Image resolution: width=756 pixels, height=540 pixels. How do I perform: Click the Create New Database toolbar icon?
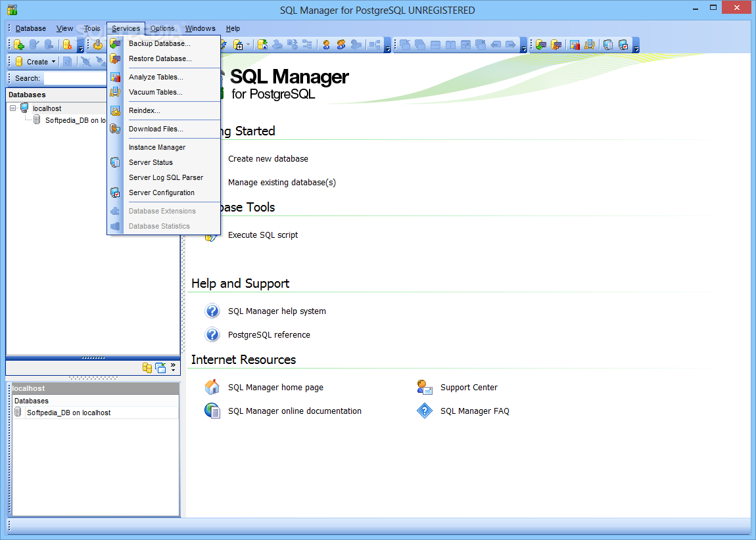[x=19, y=45]
